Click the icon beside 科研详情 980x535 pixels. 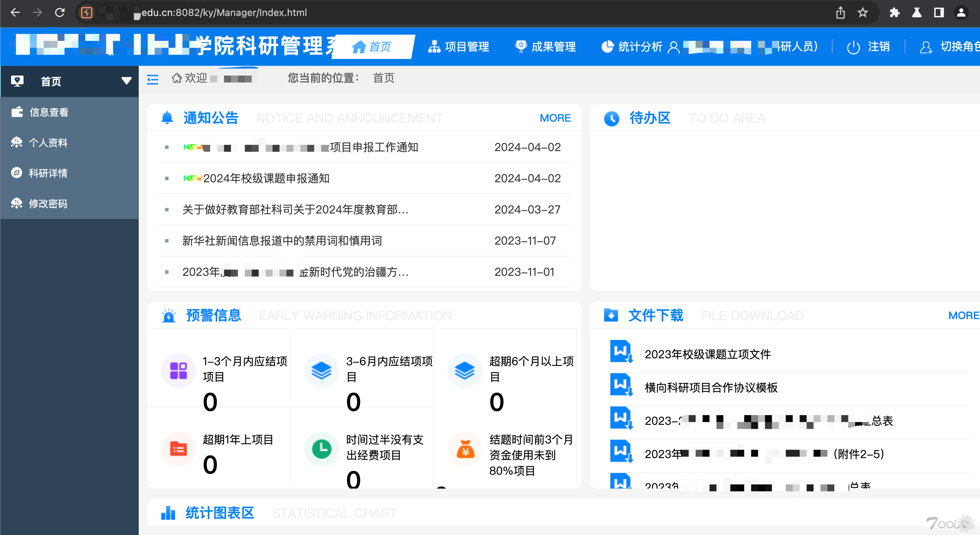tap(16, 173)
